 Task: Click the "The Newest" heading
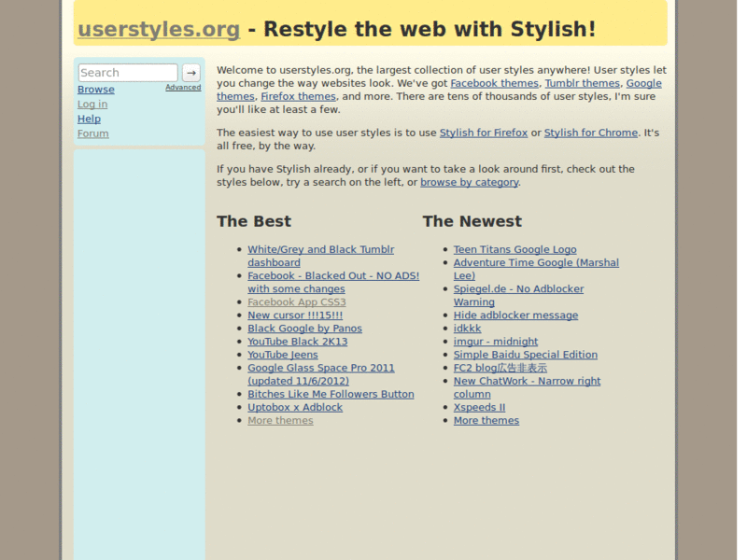coord(472,221)
